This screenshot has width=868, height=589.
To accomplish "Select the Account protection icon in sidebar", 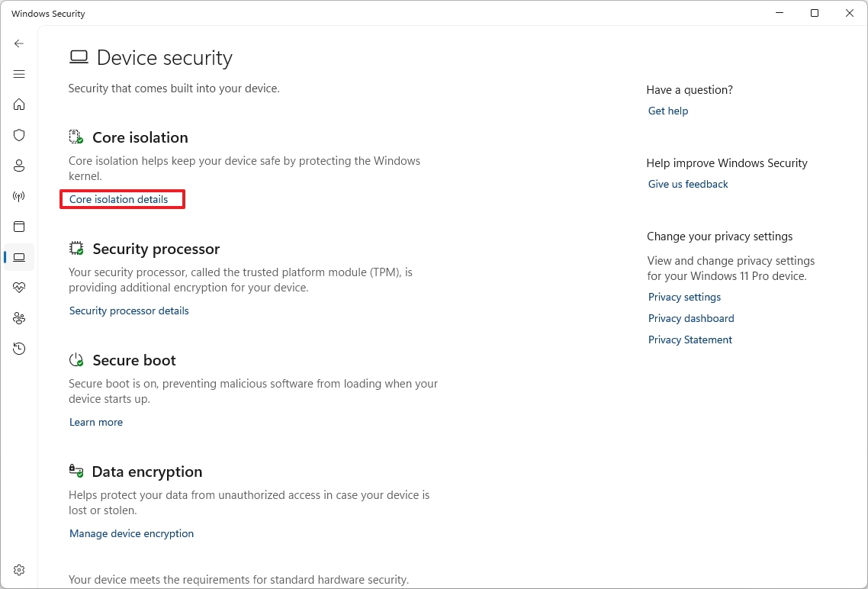I will (x=19, y=166).
